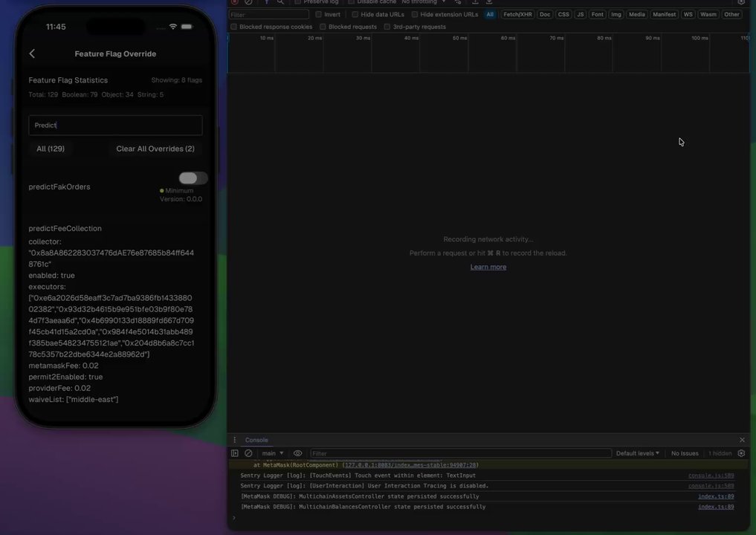This screenshot has height=535, width=756.
Task: Enable Hide data URLs checkbox
Action: (x=355, y=14)
